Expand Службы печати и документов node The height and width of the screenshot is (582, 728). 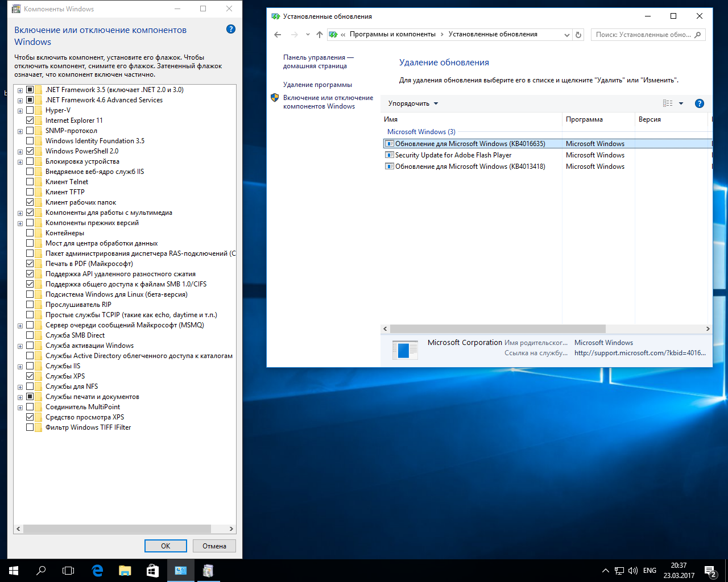(x=20, y=397)
